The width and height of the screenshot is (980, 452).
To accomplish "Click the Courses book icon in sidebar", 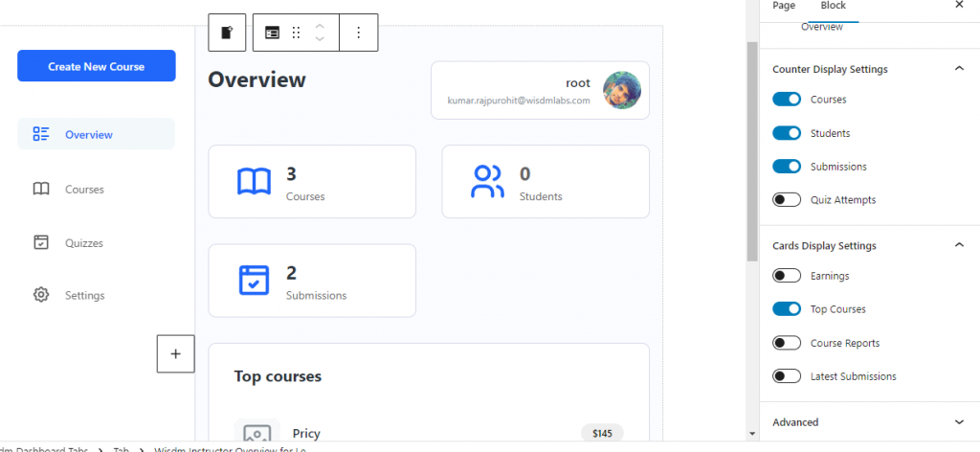I will (41, 190).
